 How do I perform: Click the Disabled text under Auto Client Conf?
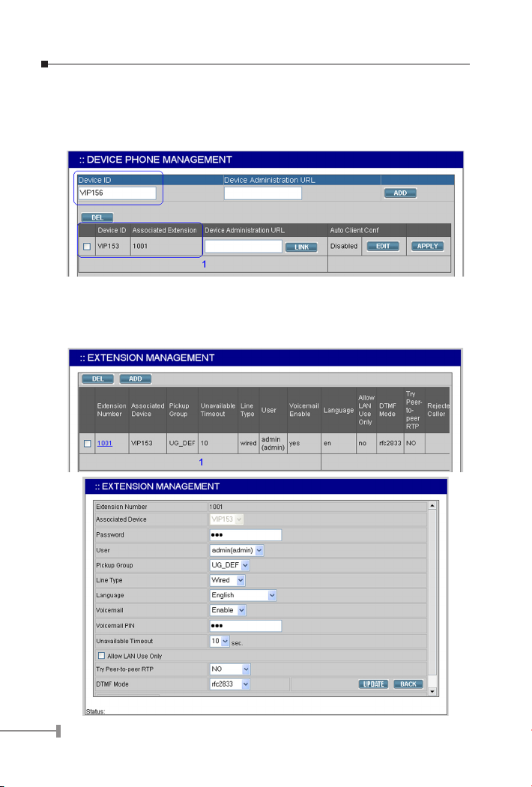pos(344,247)
